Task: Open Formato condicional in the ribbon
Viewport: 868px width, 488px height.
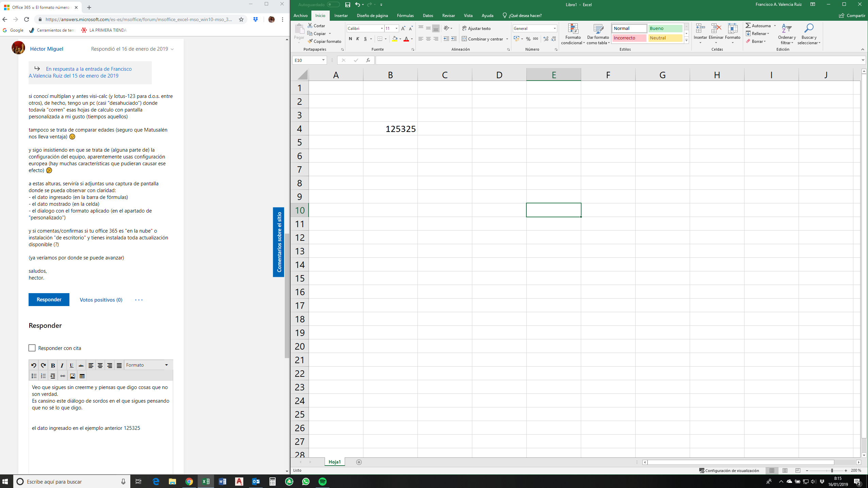Action: pos(573,34)
